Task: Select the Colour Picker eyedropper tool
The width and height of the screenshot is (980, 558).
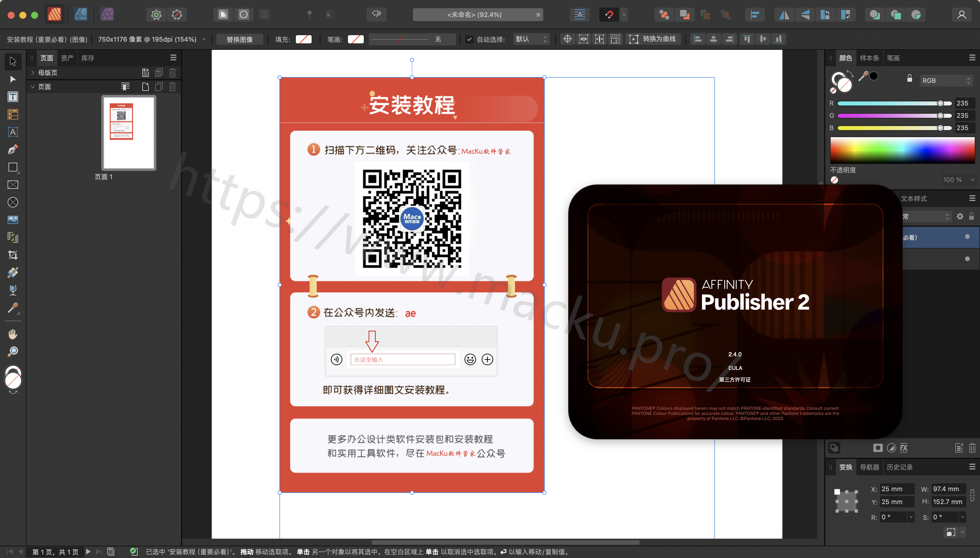Action: click(x=13, y=308)
